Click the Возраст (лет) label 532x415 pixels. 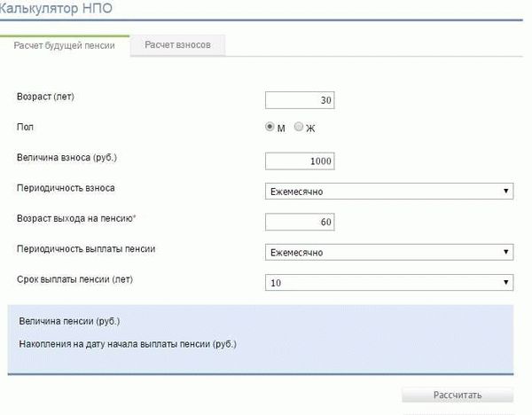45,97
